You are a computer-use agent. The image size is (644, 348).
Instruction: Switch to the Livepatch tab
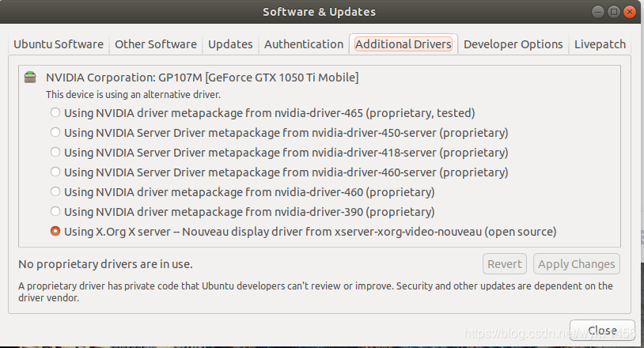click(600, 44)
